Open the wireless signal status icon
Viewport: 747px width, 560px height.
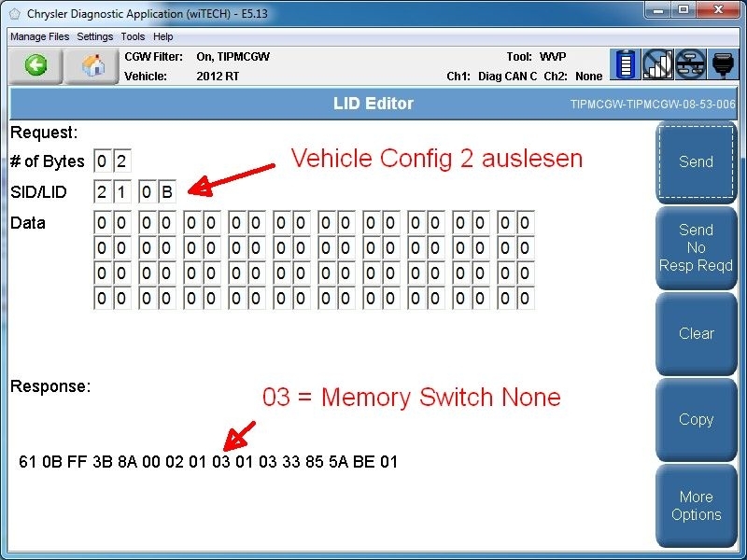(658, 63)
